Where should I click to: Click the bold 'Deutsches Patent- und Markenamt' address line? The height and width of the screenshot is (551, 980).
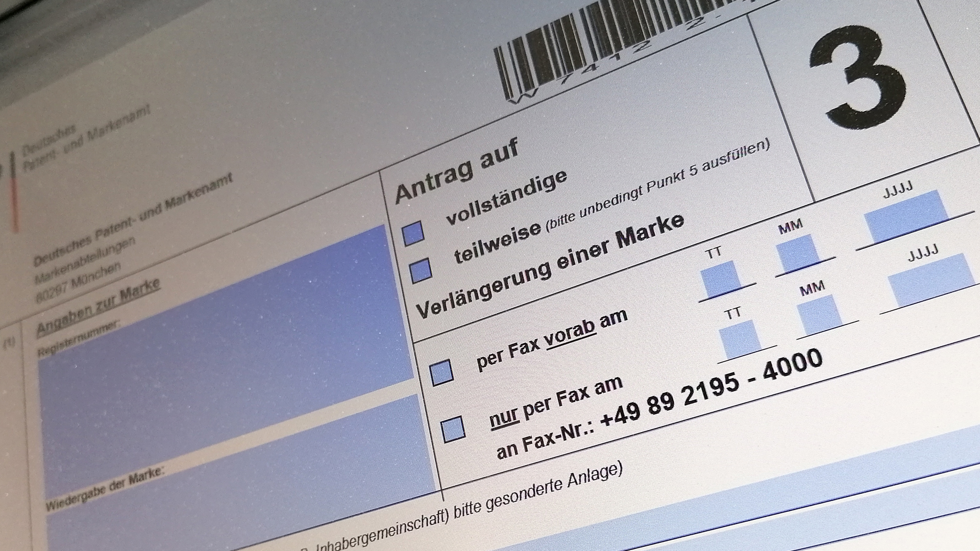(133, 219)
